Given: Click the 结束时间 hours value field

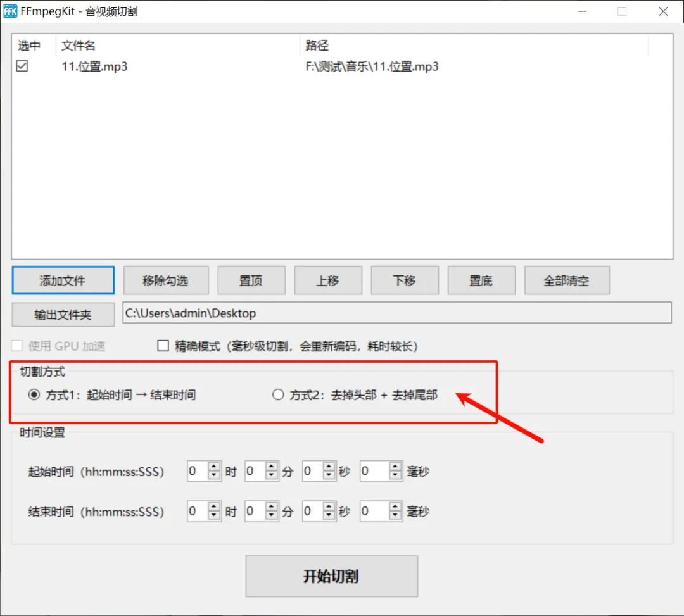Looking at the screenshot, I should pyautogui.click(x=198, y=511).
